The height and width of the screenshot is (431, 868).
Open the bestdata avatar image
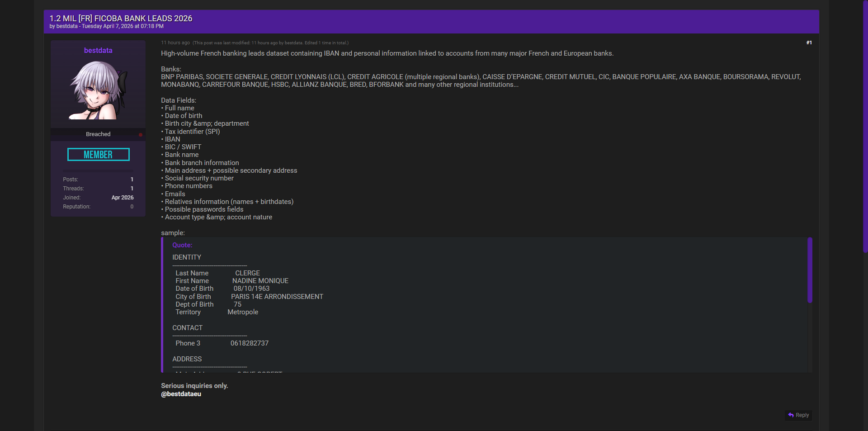(x=98, y=90)
